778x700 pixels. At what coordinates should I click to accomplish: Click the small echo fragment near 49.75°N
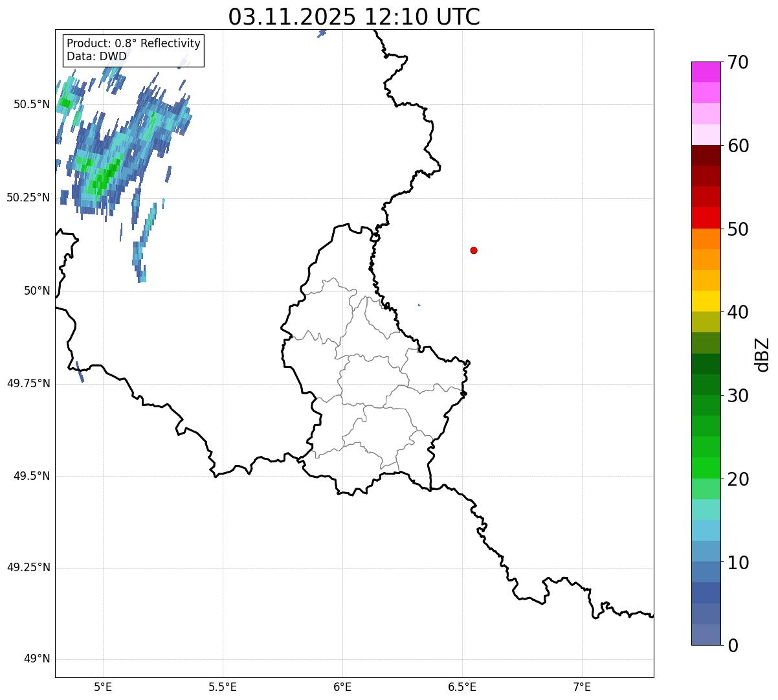pyautogui.click(x=80, y=372)
